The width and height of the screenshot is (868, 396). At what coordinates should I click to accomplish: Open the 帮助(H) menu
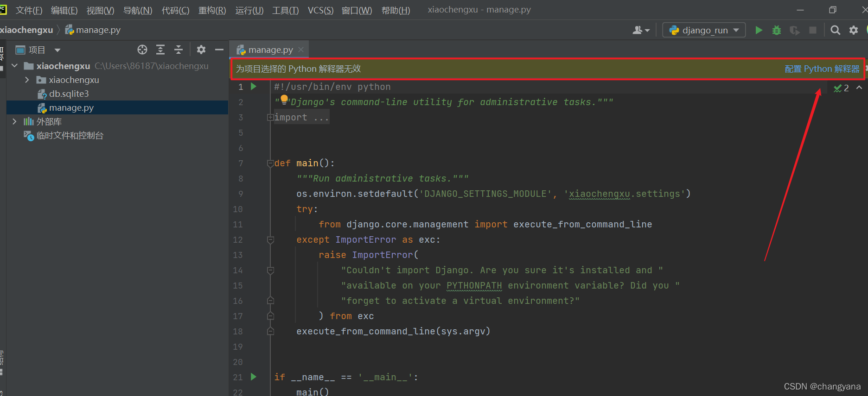tap(396, 10)
